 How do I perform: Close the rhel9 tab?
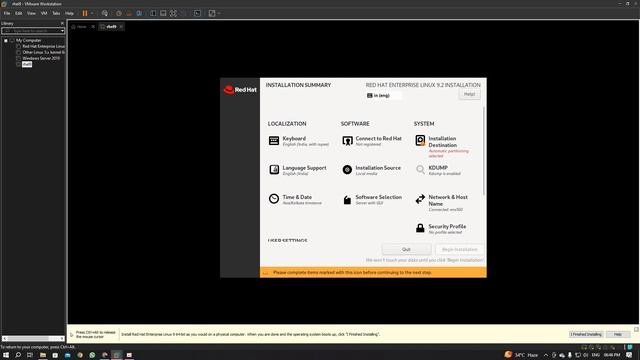click(121, 27)
